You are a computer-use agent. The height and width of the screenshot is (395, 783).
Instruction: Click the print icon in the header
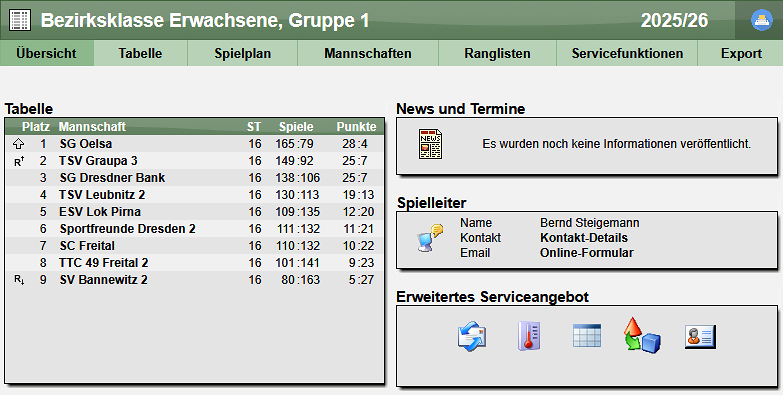tap(762, 20)
